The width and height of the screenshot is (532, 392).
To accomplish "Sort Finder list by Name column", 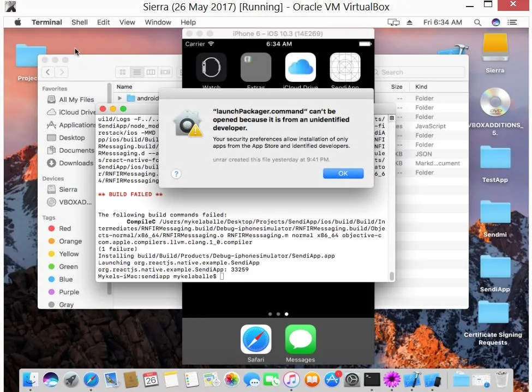I will (124, 87).
